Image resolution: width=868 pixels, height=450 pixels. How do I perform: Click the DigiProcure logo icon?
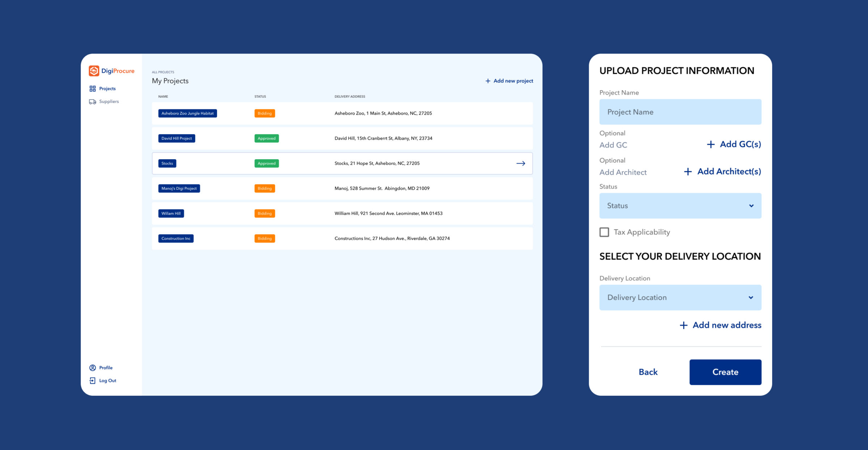(x=94, y=71)
